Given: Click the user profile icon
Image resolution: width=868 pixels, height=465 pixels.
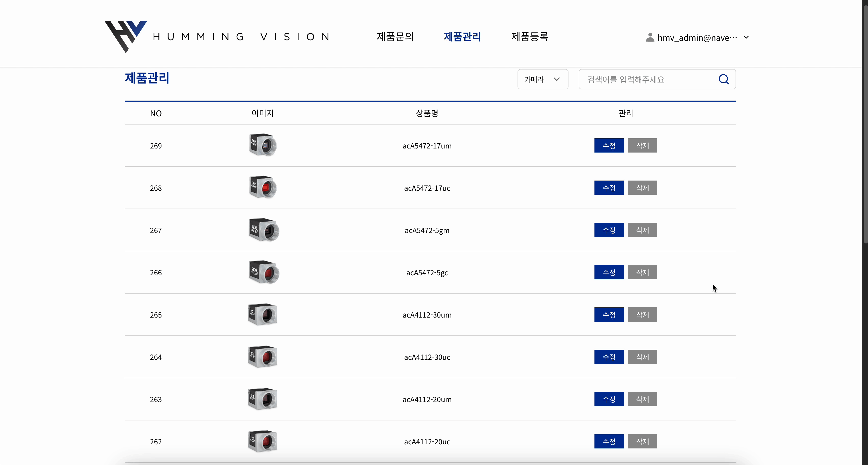Looking at the screenshot, I should (x=650, y=37).
